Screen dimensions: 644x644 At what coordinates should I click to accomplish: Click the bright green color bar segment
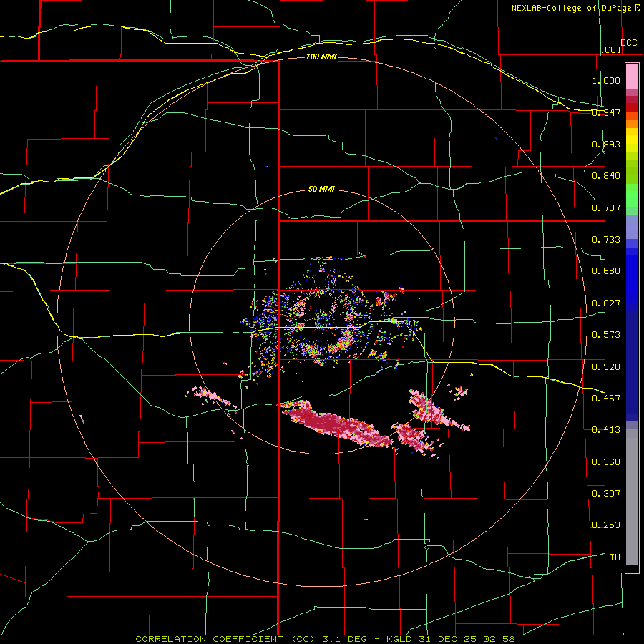pyautogui.click(x=632, y=195)
